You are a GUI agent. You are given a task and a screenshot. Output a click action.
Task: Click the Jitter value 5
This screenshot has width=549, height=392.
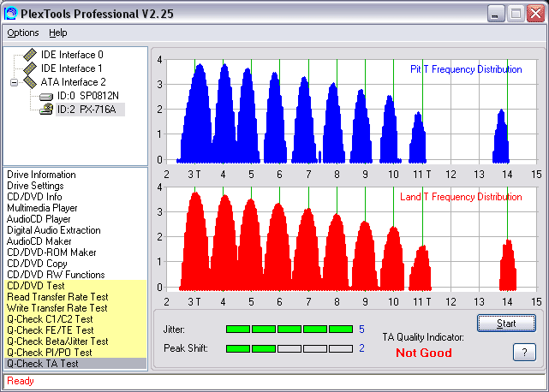point(361,329)
